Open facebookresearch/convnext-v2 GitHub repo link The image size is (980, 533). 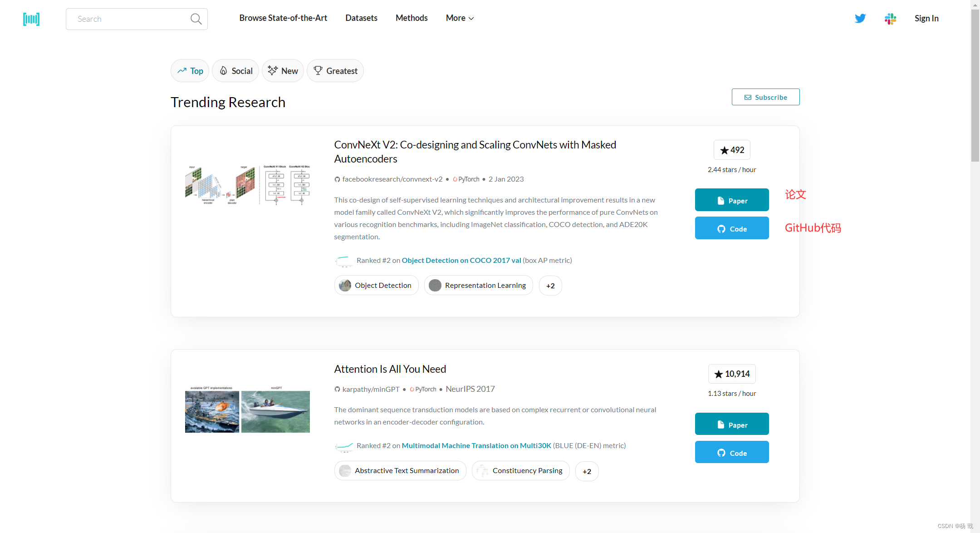point(392,179)
